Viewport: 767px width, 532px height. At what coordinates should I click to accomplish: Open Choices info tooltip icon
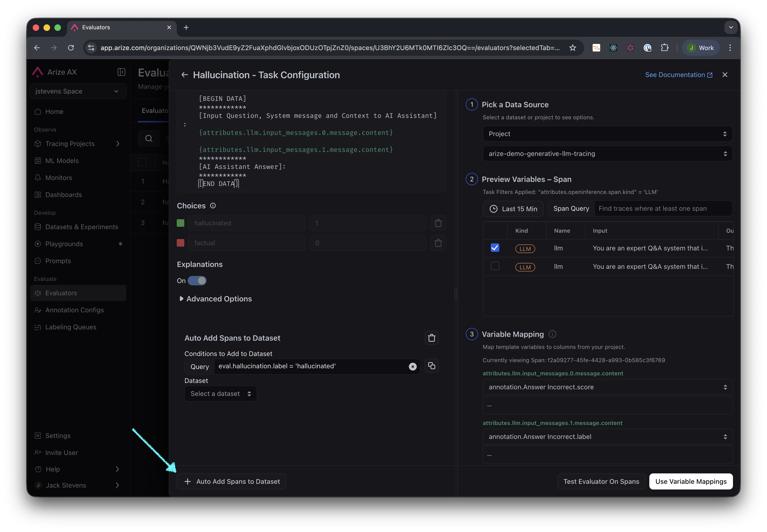tap(213, 206)
